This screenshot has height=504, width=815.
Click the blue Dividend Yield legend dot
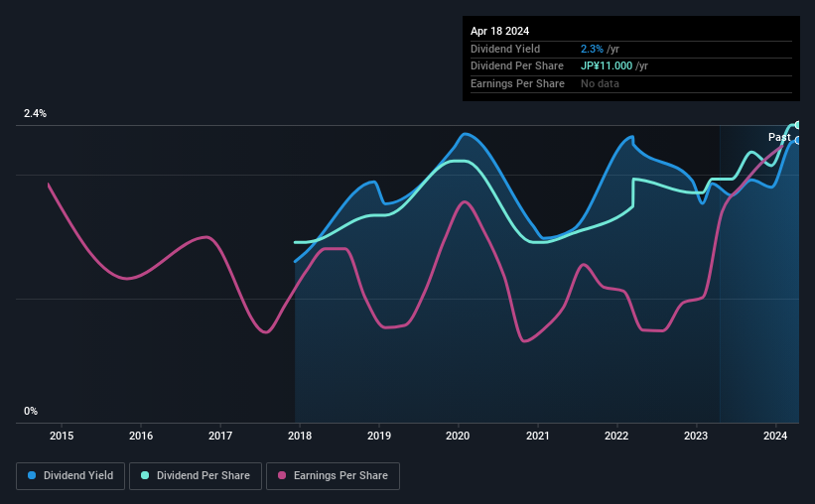[32, 475]
